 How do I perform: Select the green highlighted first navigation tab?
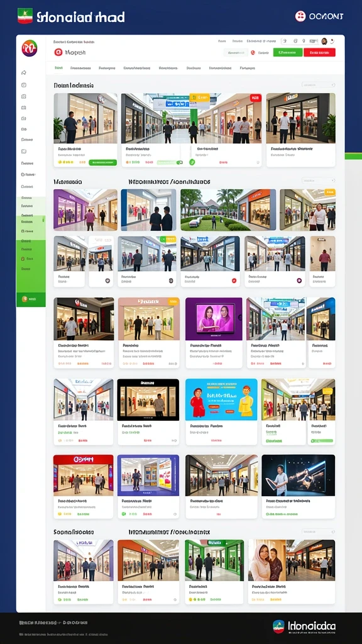(x=58, y=68)
